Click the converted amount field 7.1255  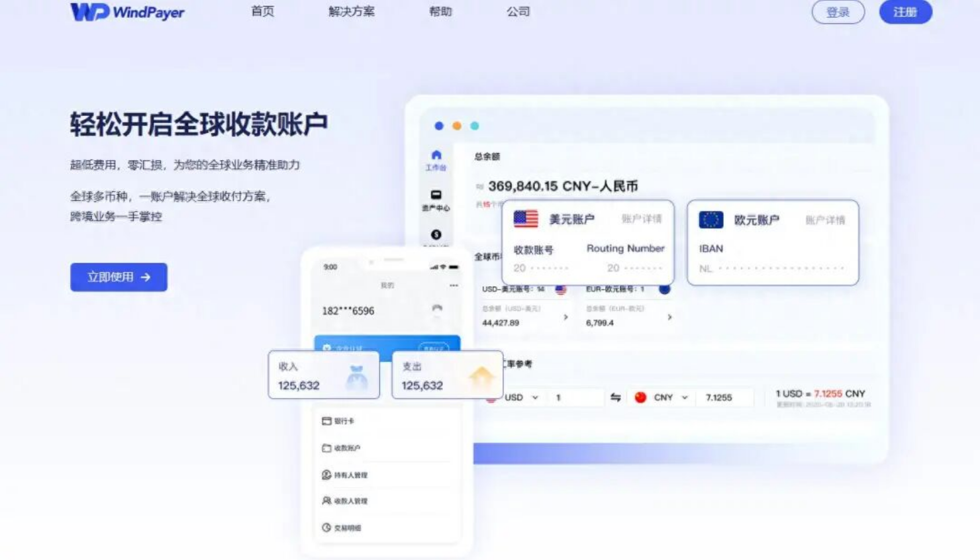724,397
